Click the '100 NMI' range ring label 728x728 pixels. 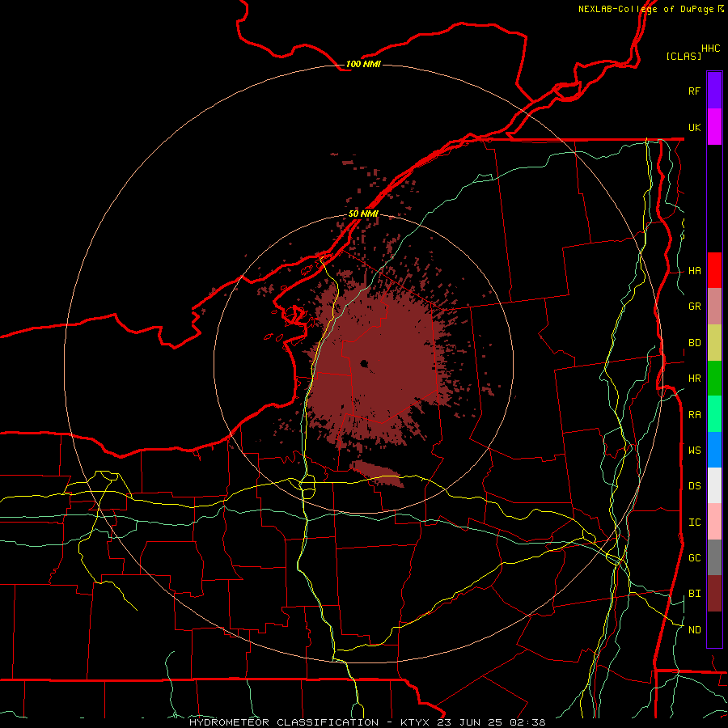[x=363, y=64]
